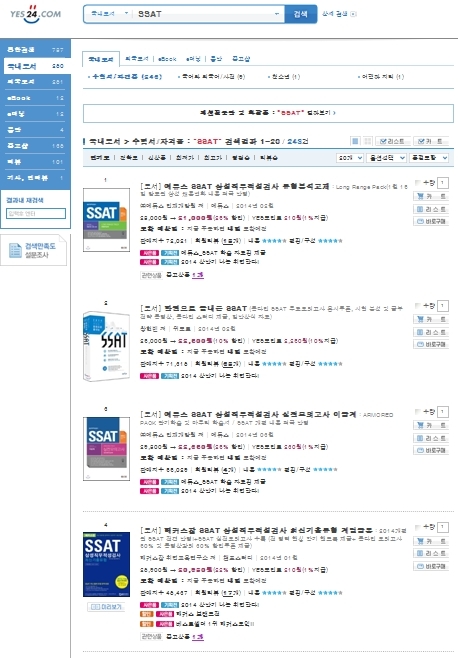Open the 옵션선택 dropdown
Viewport: 458px width, 658px height.
pos(386,158)
